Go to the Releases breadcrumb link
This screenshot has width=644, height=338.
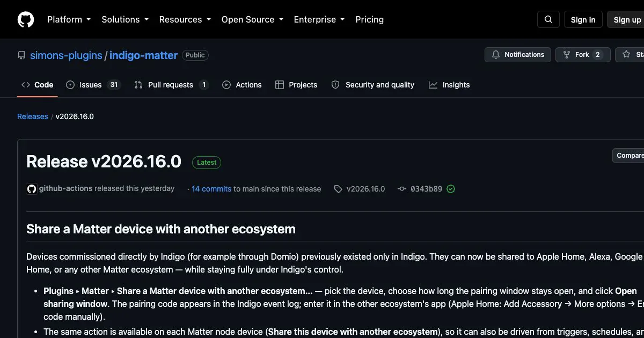click(x=33, y=116)
